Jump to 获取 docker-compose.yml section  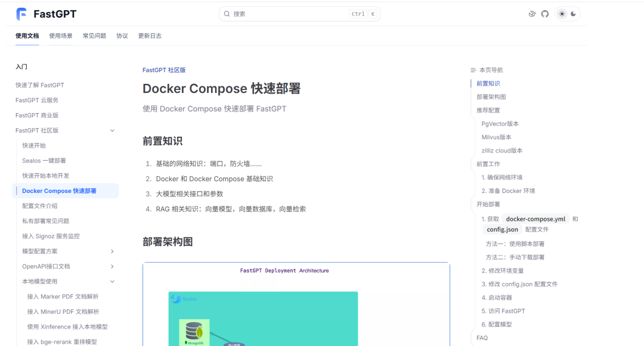530,225
